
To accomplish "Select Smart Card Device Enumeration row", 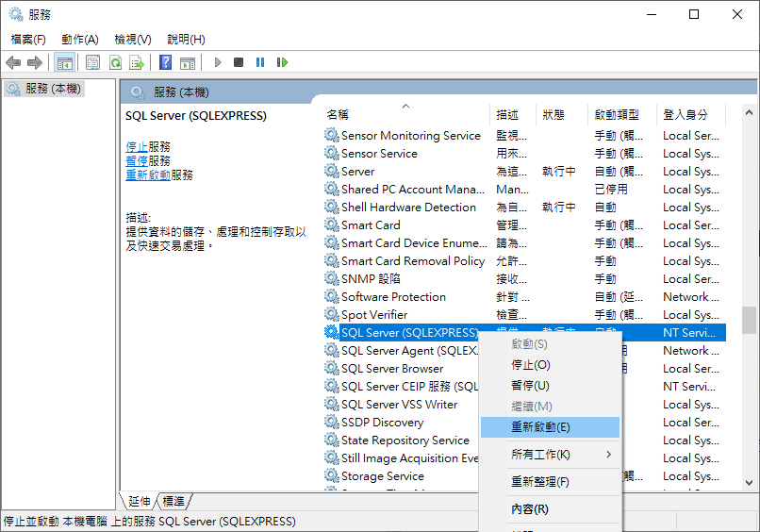I will pos(524,243).
